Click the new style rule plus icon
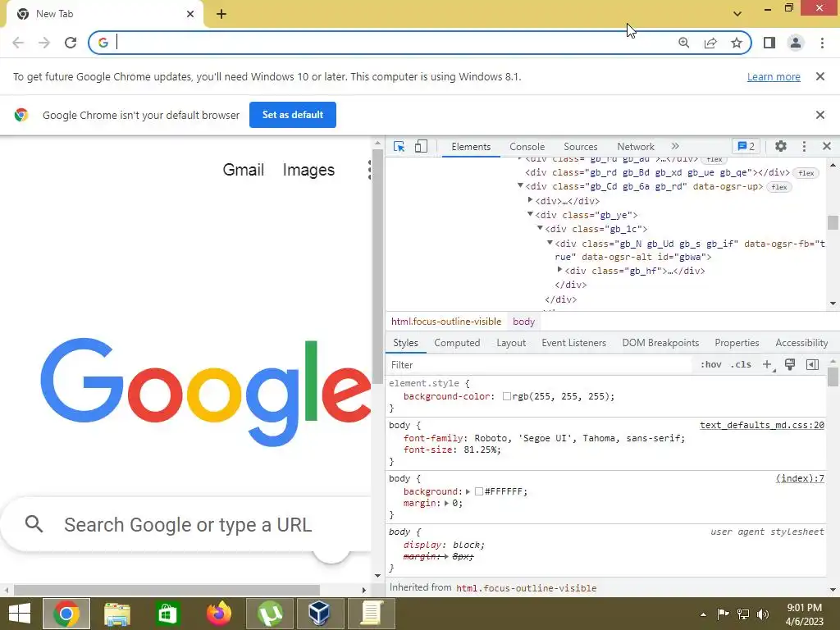Screen dimensions: 840x630 click(768, 365)
